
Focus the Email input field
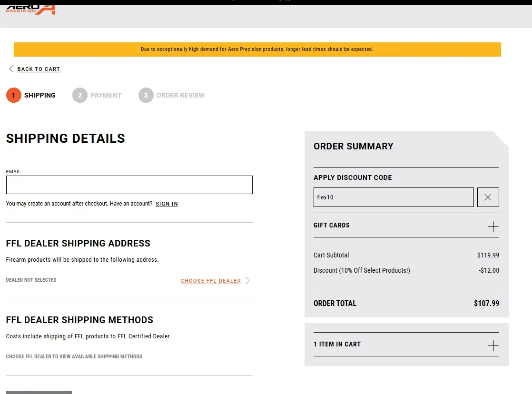(129, 185)
